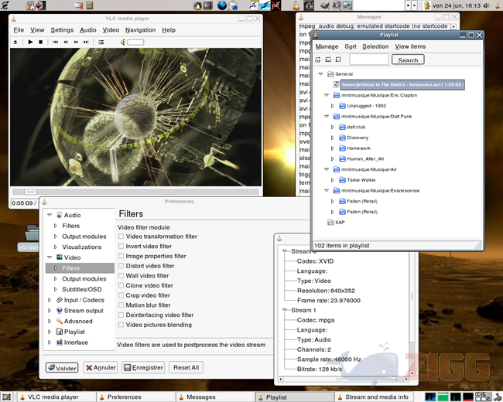Image resolution: width=503 pixels, height=402 pixels.
Task: Click the daft club folder icon
Action: (x=342, y=127)
